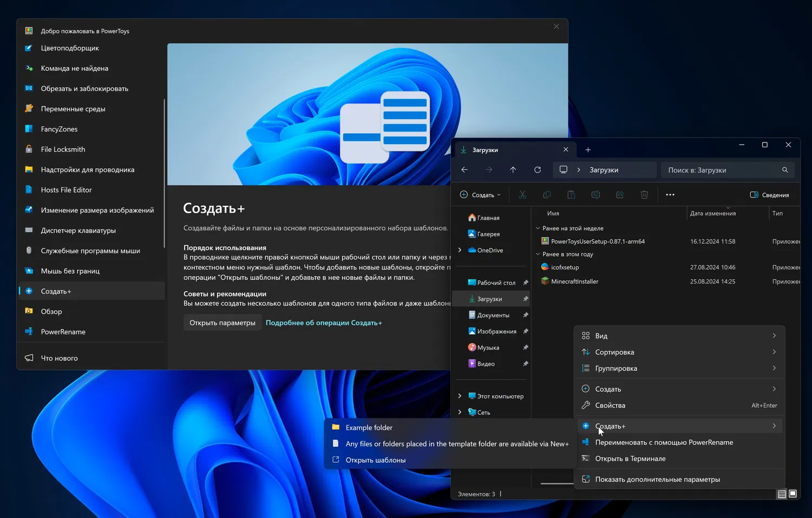
Task: Select PowerRename in the PowerToys sidebar
Action: coord(91,332)
